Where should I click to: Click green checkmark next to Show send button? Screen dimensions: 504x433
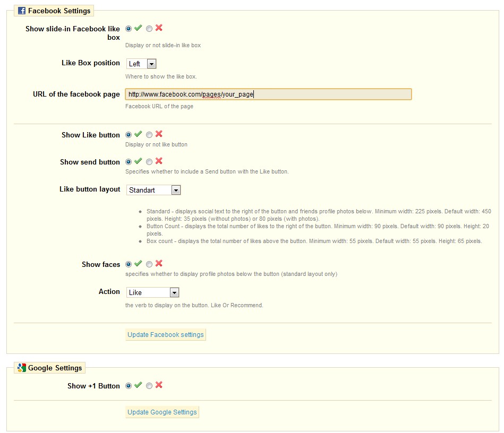tap(138, 161)
